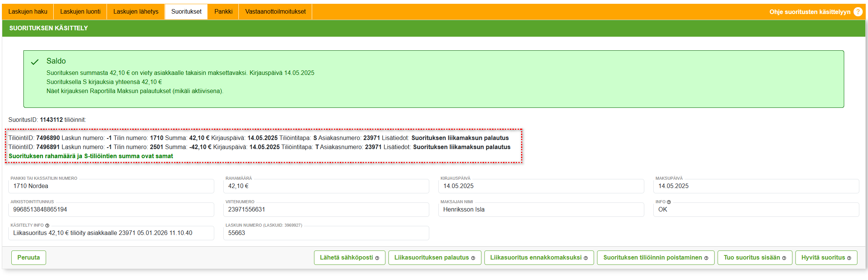Click the help icon beside Käsitelty info label
The width and height of the screenshot is (868, 280).
point(47,226)
